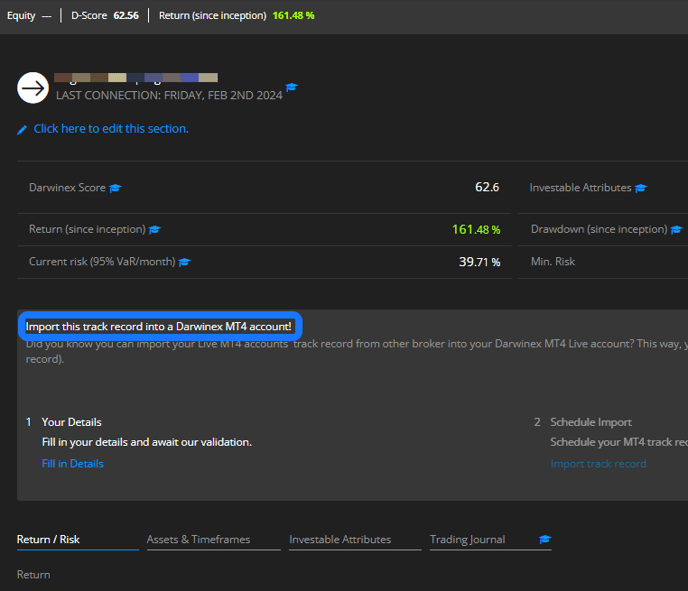The height and width of the screenshot is (591, 688).
Task: Click the top bar Return value 161.48 %
Action: (294, 15)
